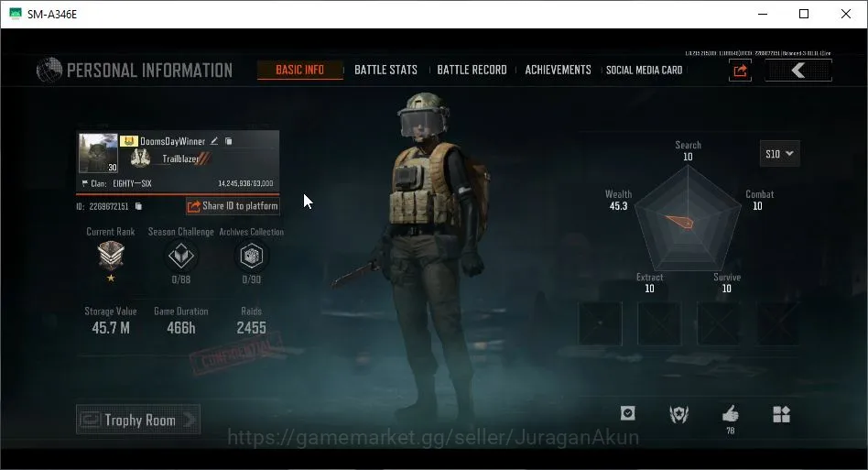868x470 pixels.
Task: Click the Combat 10 stat label
Action: pyautogui.click(x=760, y=200)
